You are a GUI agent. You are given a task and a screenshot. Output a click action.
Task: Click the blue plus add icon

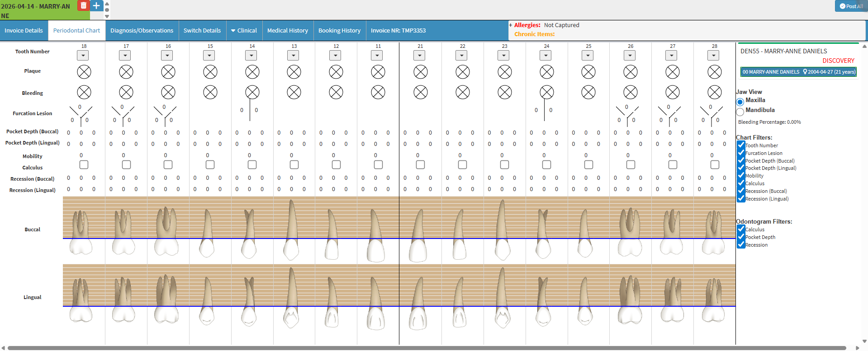click(x=96, y=5)
